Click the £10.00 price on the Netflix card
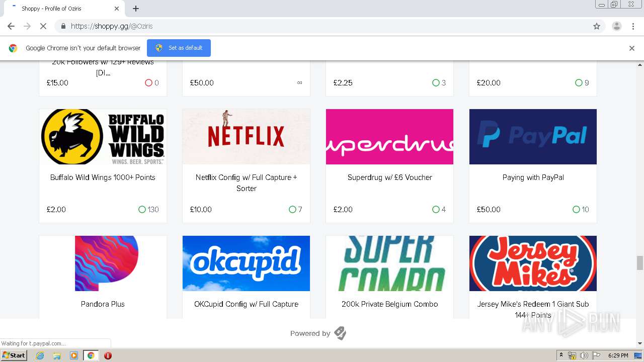Image resolution: width=644 pixels, height=362 pixels. point(201,210)
